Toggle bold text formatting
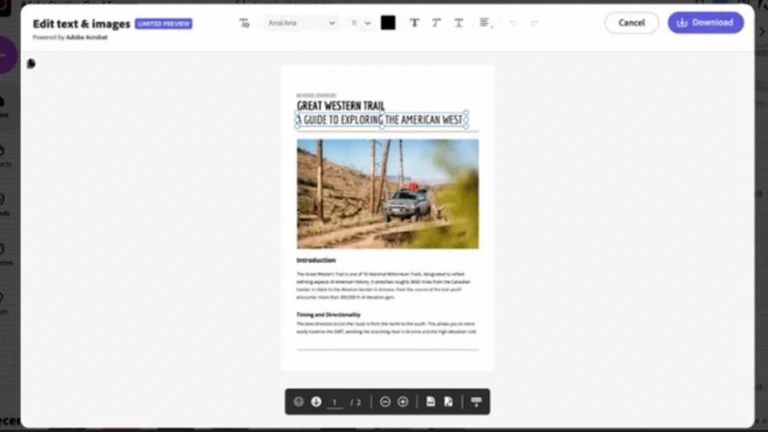 [x=414, y=23]
